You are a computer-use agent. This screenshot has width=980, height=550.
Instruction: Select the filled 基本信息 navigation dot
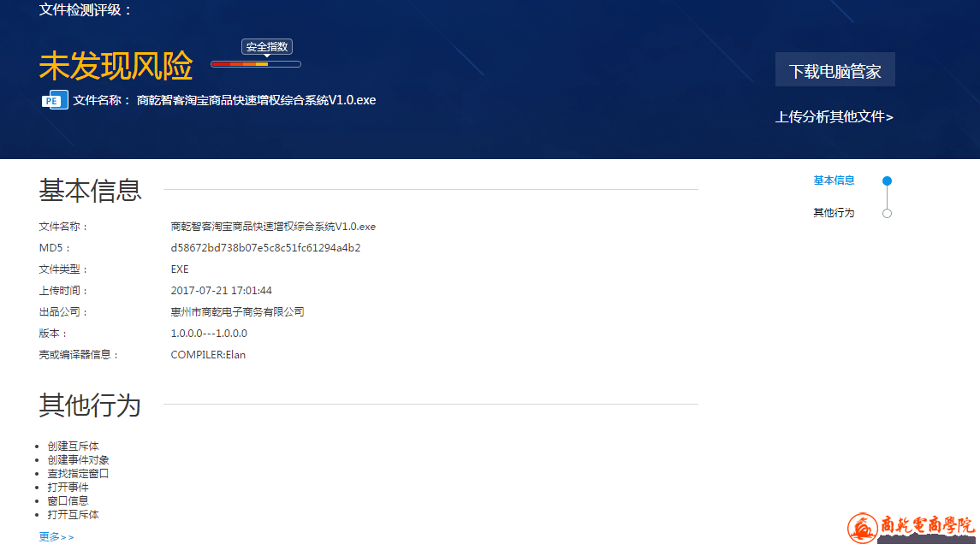pyautogui.click(x=887, y=181)
